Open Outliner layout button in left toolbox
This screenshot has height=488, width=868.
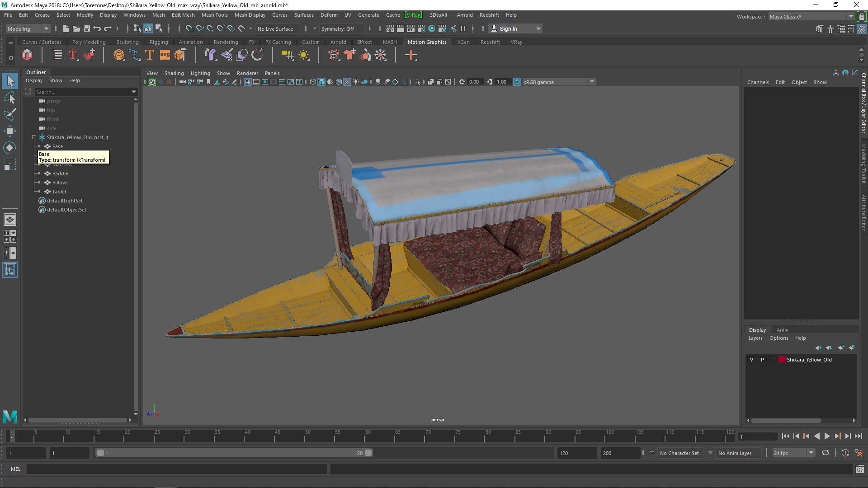pyautogui.click(x=10, y=270)
